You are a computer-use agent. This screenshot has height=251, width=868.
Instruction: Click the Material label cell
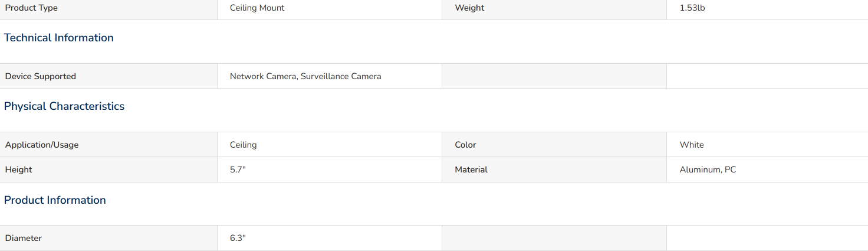coord(554,169)
